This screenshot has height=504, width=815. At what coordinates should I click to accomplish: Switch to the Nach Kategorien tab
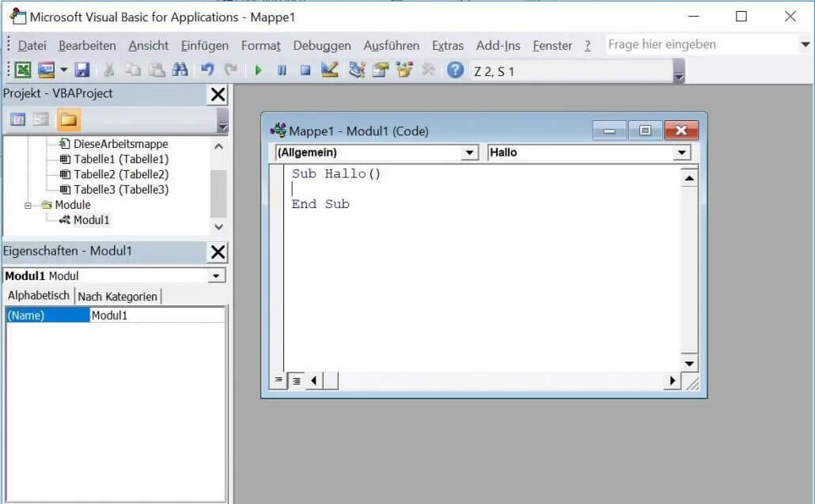tap(117, 297)
